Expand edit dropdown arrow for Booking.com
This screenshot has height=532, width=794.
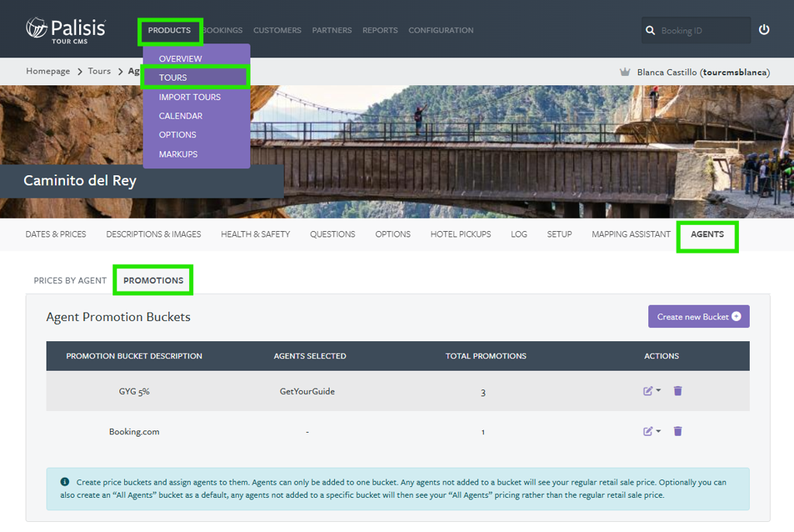tap(658, 430)
